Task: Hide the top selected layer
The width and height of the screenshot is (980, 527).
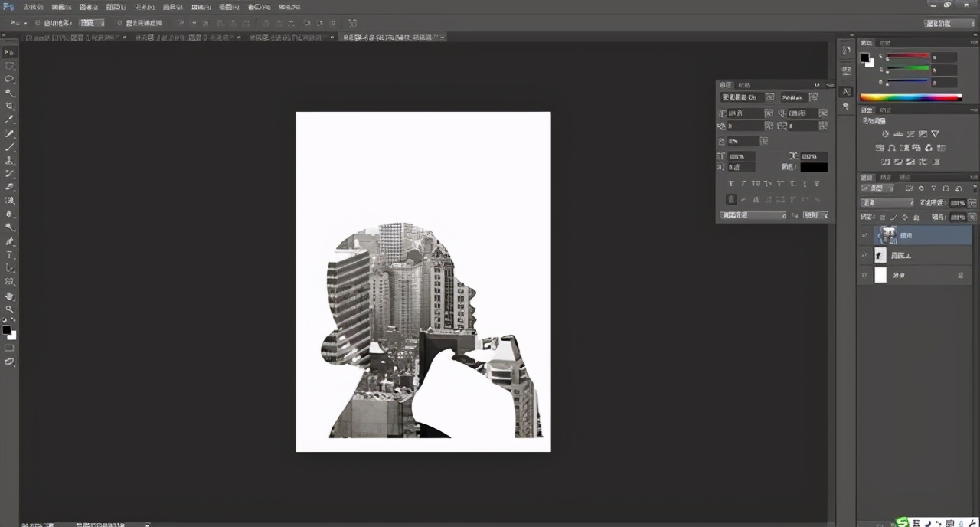Action: pos(864,235)
